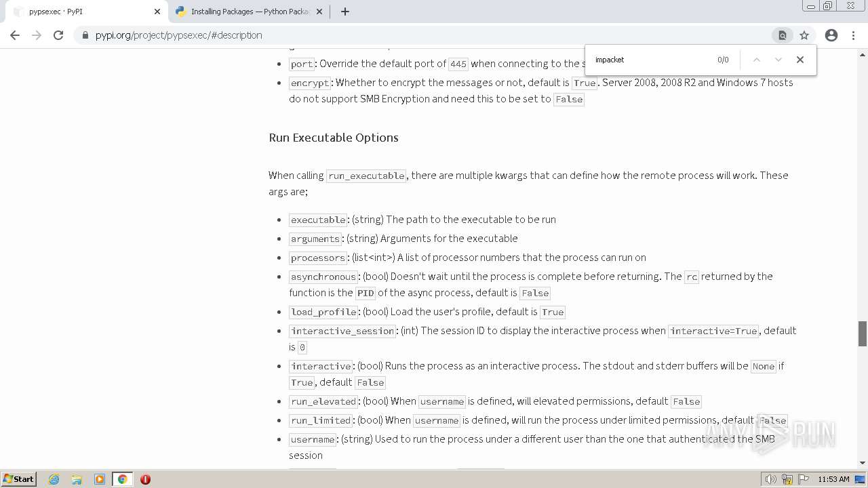Click the forward navigation arrow
Screen dimensions: 868x488
(x=37, y=35)
